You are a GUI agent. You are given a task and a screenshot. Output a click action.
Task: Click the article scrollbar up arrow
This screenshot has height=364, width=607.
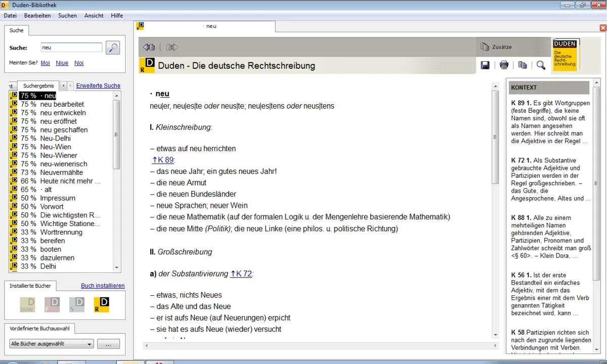[x=496, y=86]
